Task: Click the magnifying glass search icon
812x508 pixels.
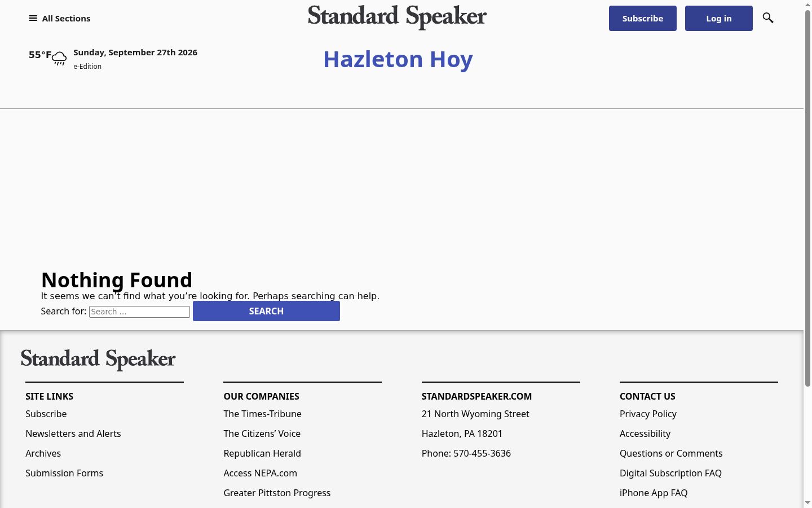Action: tap(768, 18)
